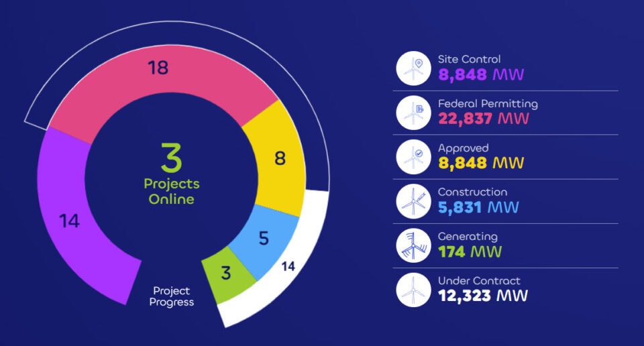Select the blue chart segment labeled 5
Image resolution: width=644 pixels, height=346 pixels.
[x=265, y=238]
